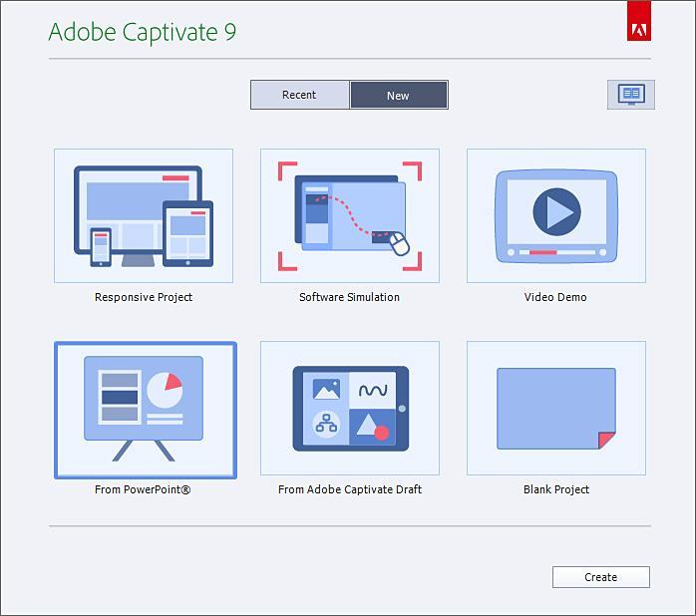Open the tutorials book-monitor icon
The height and width of the screenshot is (616, 696).
(631, 95)
